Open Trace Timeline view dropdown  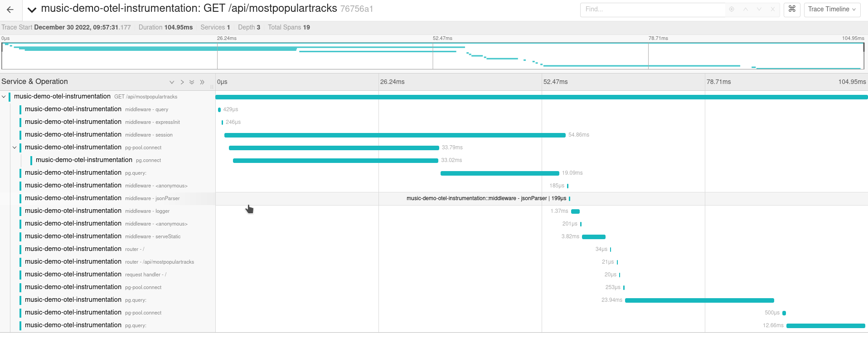[x=832, y=9]
